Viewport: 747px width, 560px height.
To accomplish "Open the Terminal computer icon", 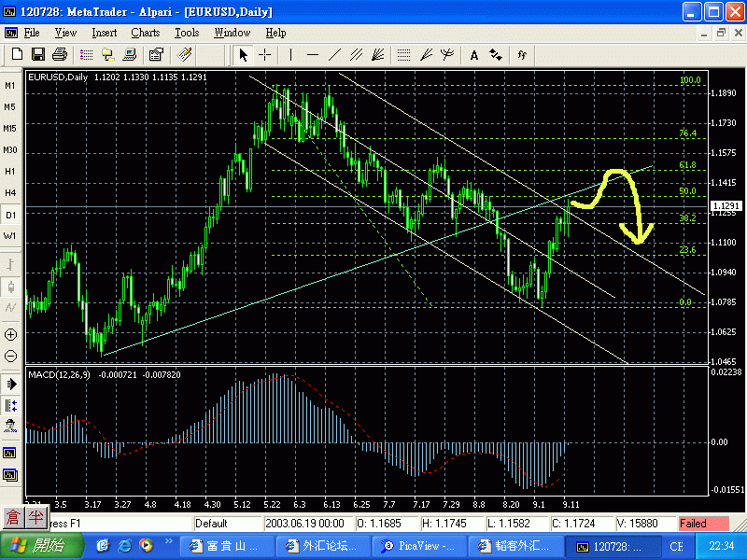I will [x=129, y=55].
